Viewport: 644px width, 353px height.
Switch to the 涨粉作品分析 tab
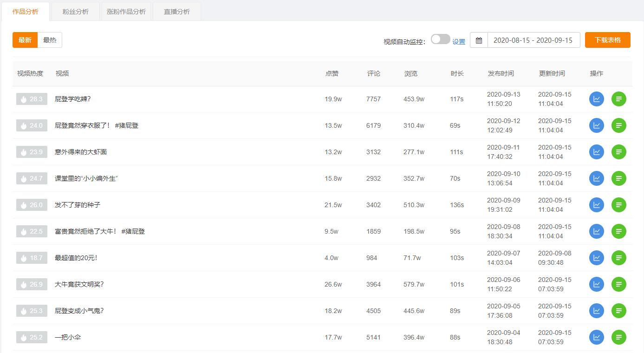pyautogui.click(x=126, y=12)
